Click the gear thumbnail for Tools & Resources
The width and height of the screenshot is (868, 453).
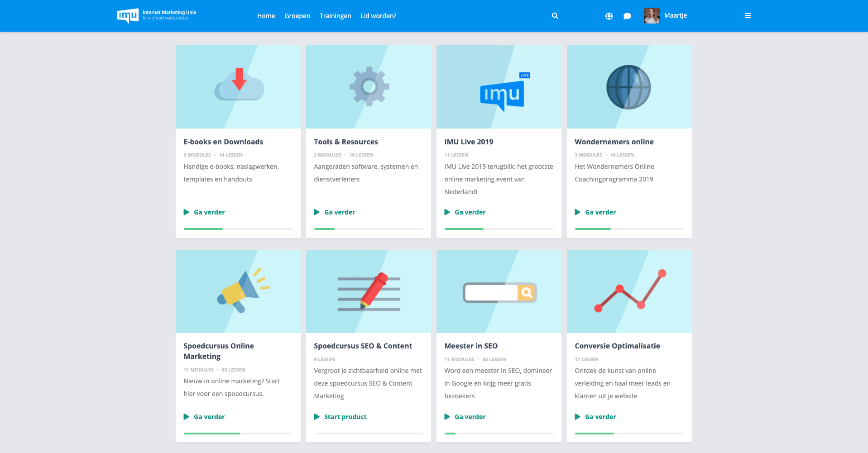coord(369,87)
